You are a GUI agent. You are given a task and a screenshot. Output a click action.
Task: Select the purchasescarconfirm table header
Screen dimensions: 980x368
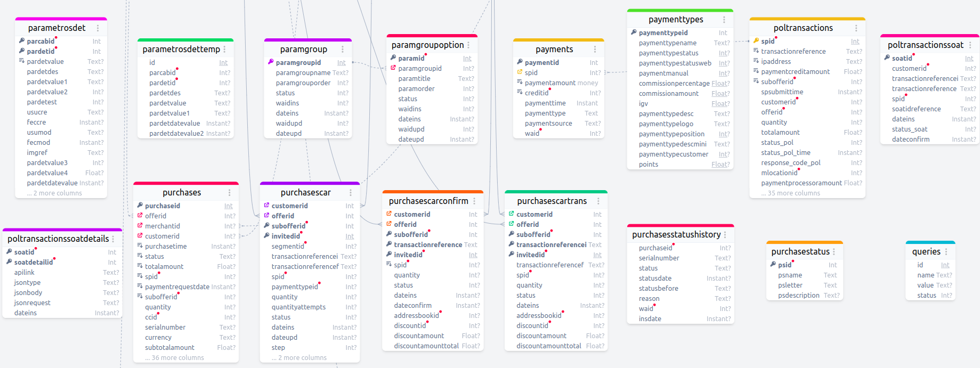click(428, 201)
